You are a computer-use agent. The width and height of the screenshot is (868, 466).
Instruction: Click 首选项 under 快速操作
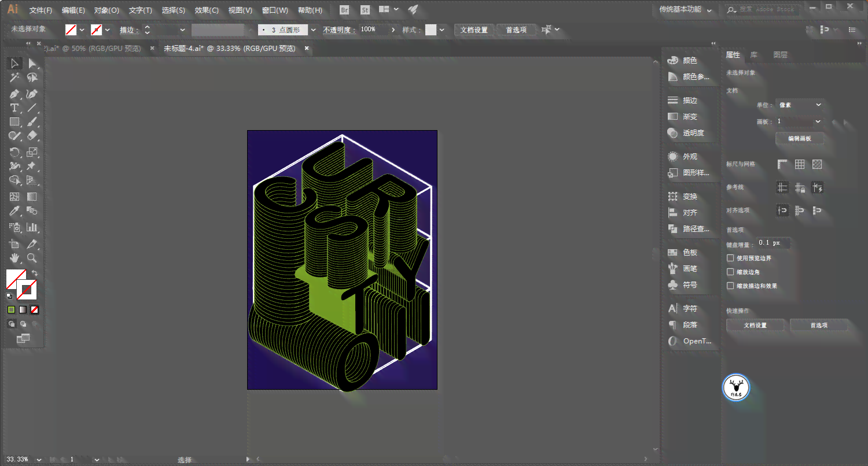click(818, 325)
